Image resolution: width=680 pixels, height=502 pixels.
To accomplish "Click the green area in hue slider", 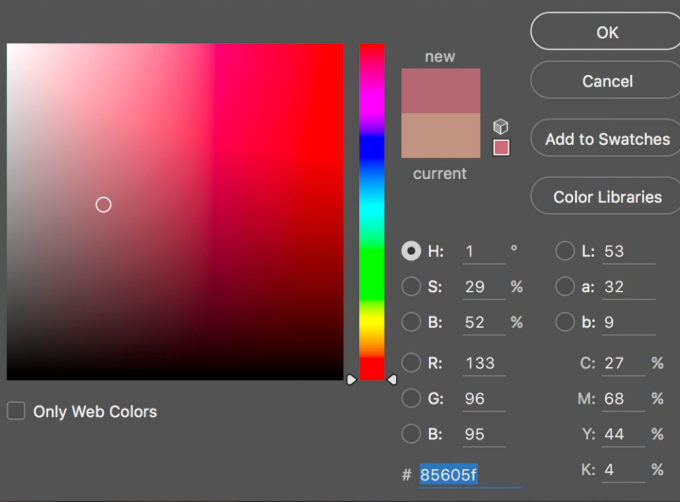I will click(x=372, y=270).
